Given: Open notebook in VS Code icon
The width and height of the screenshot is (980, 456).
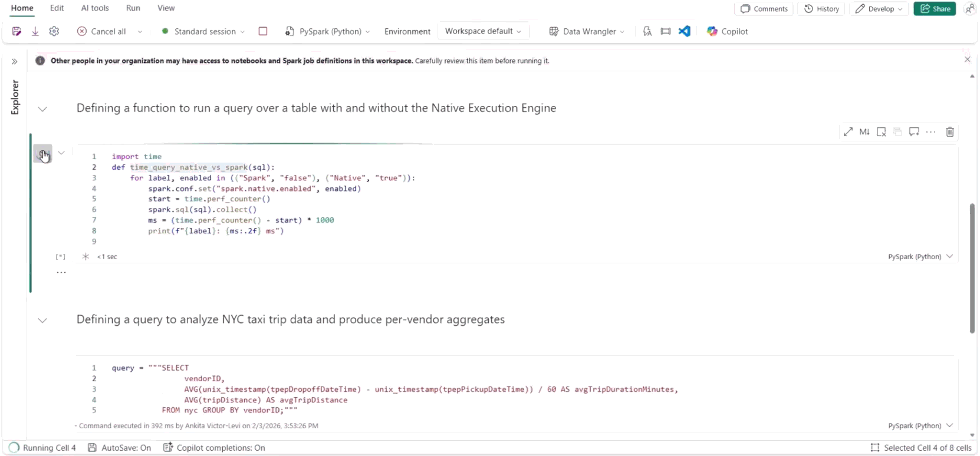Looking at the screenshot, I should (x=685, y=31).
